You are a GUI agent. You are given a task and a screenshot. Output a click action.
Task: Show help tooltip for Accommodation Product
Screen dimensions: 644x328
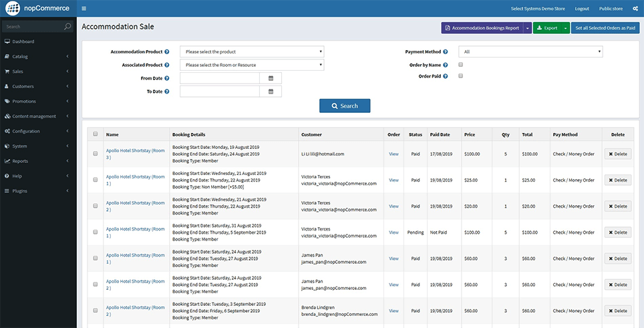167,51
